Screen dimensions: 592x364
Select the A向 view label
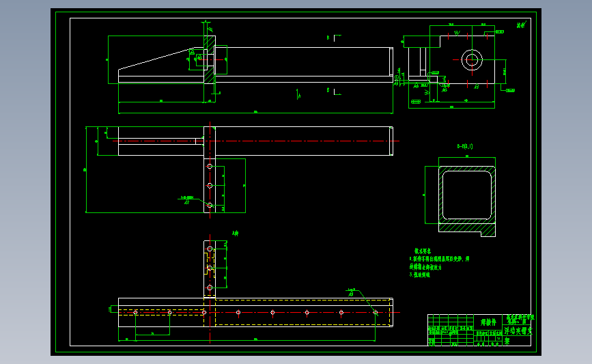click(x=235, y=234)
